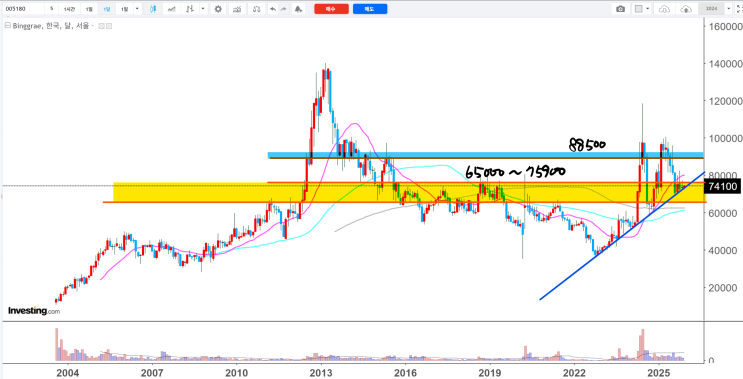Click the blue sell button
The width and height of the screenshot is (743, 379).
370,9
